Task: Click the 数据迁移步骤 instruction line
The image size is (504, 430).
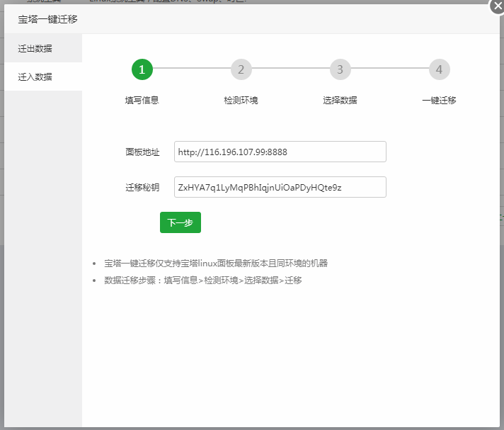Action: [x=203, y=280]
